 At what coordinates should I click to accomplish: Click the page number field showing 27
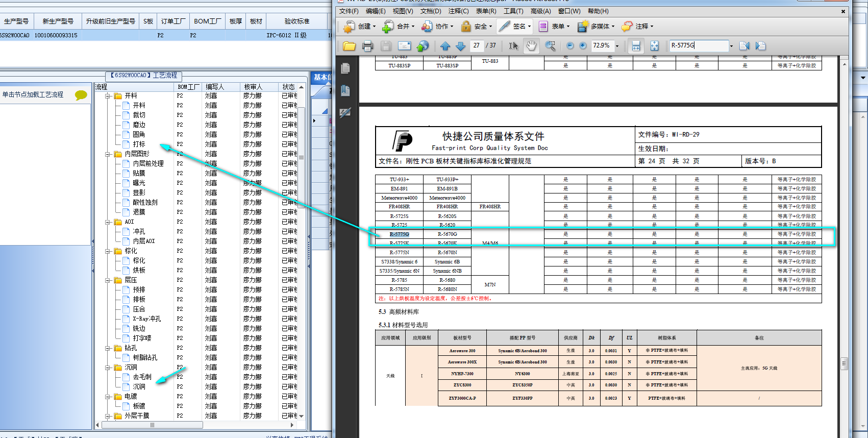point(477,45)
